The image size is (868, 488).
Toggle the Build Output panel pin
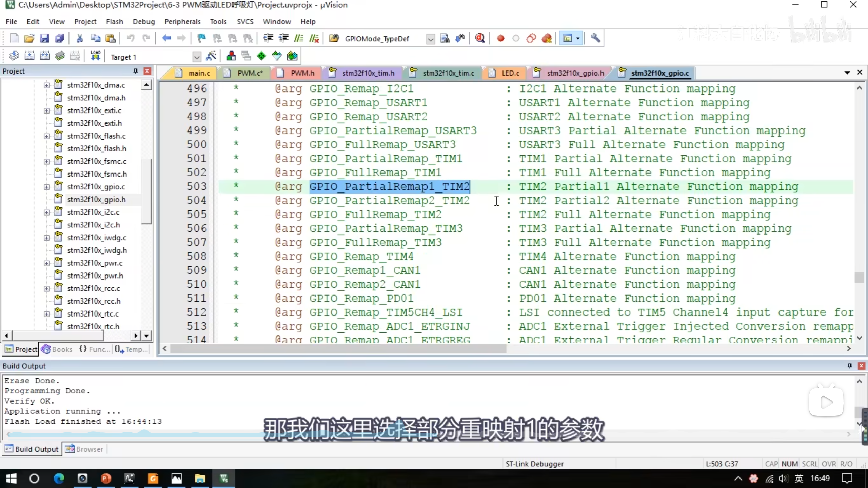(850, 366)
